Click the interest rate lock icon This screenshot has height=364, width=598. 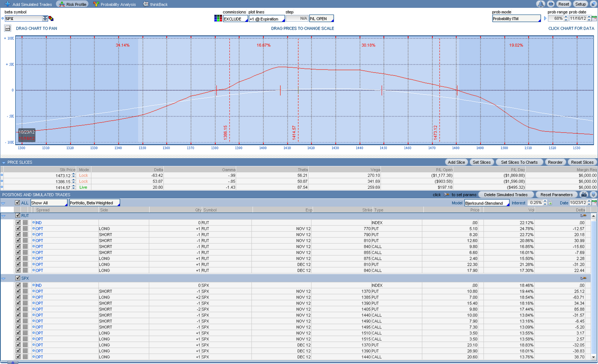coord(550,203)
